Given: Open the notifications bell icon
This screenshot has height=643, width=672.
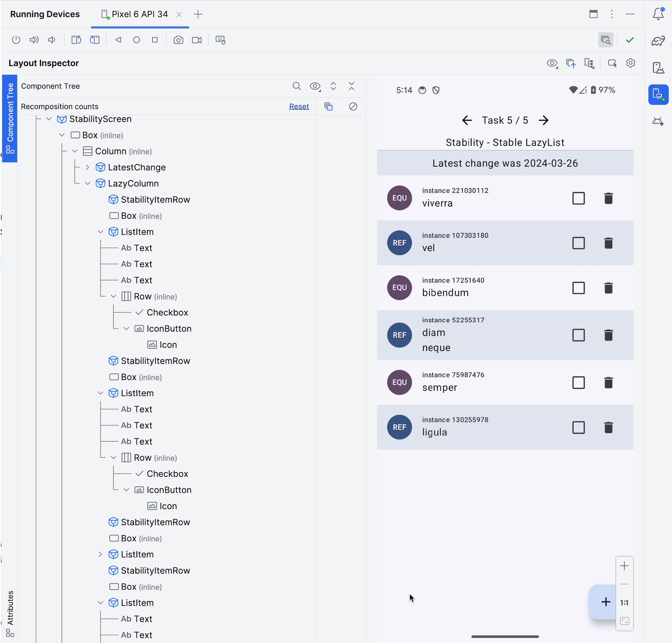Looking at the screenshot, I should tap(658, 14).
